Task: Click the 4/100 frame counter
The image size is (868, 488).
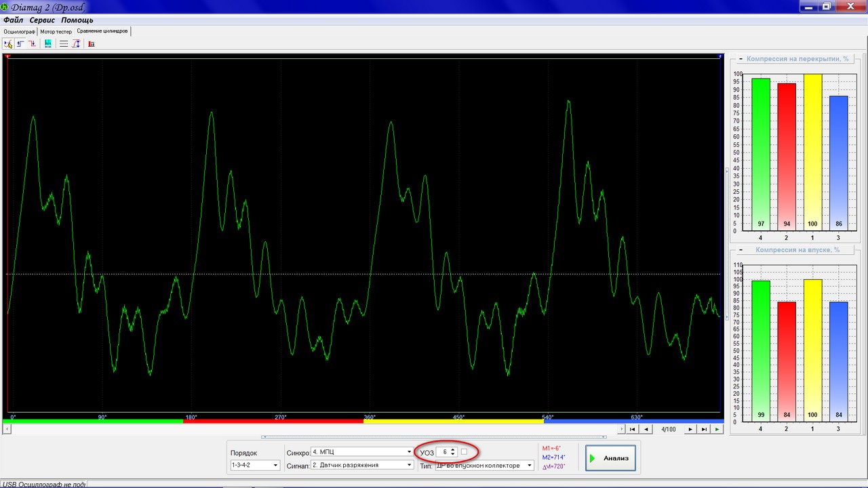Action: 669,429
